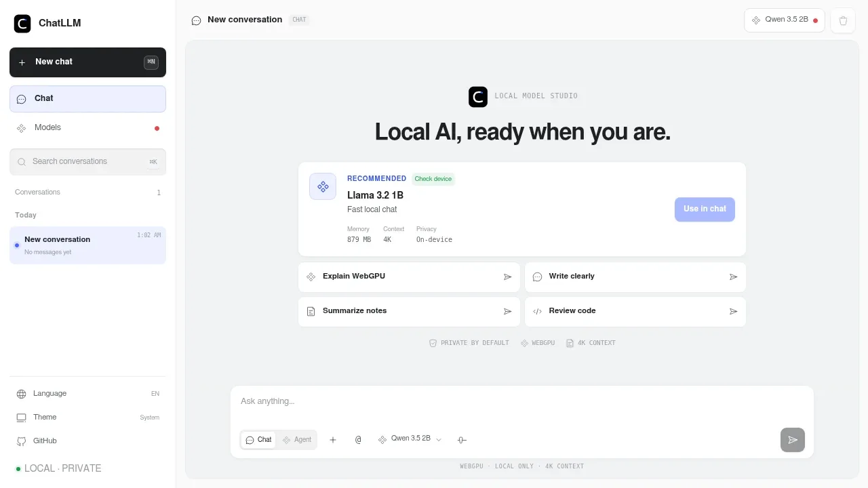Select the Review code prompt card
This screenshot has width=868, height=488.
tap(635, 312)
